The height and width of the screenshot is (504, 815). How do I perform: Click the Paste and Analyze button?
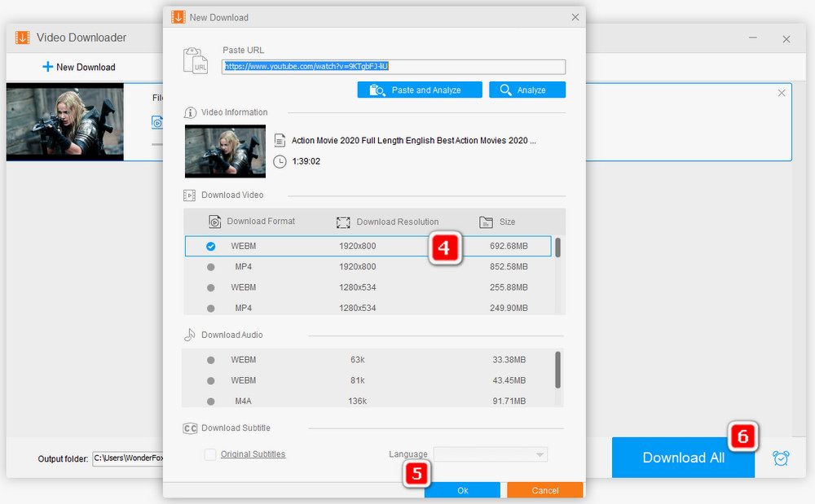[x=419, y=90]
